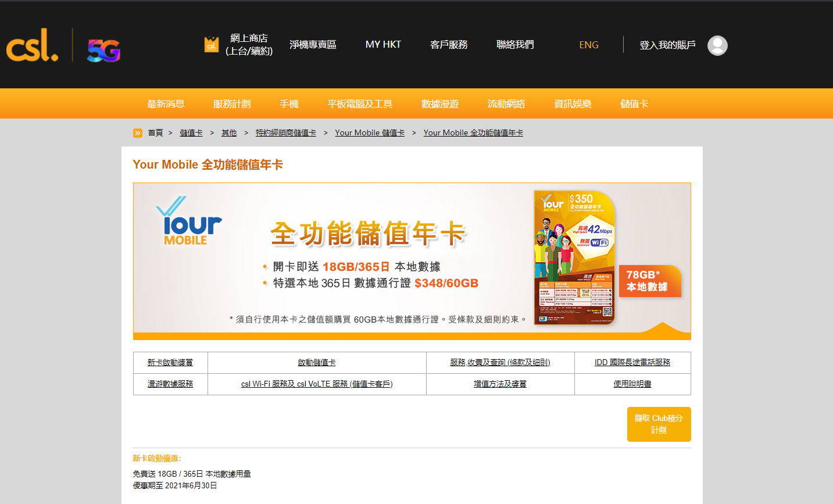
Task: Click the 全功能儲值年卡 promotional banner
Action: [412, 262]
